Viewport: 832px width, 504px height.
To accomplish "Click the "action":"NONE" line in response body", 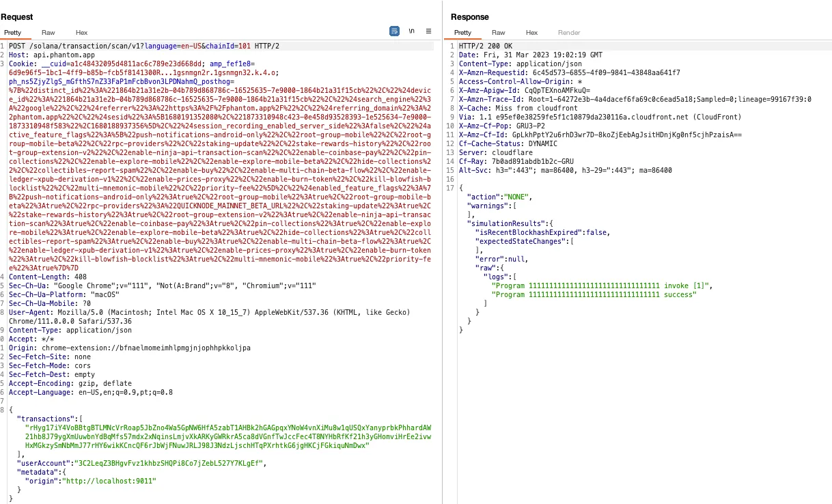I will pos(499,197).
